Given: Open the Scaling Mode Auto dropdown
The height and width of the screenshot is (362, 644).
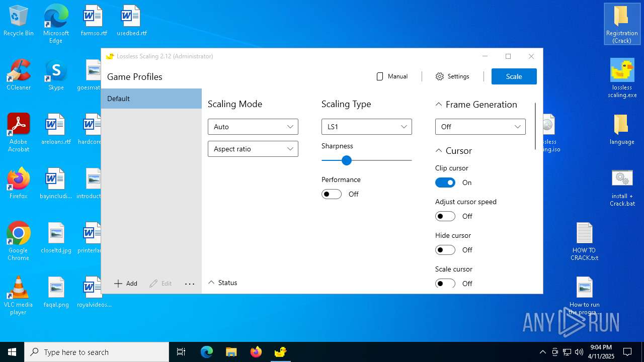Looking at the screenshot, I should pyautogui.click(x=253, y=127).
